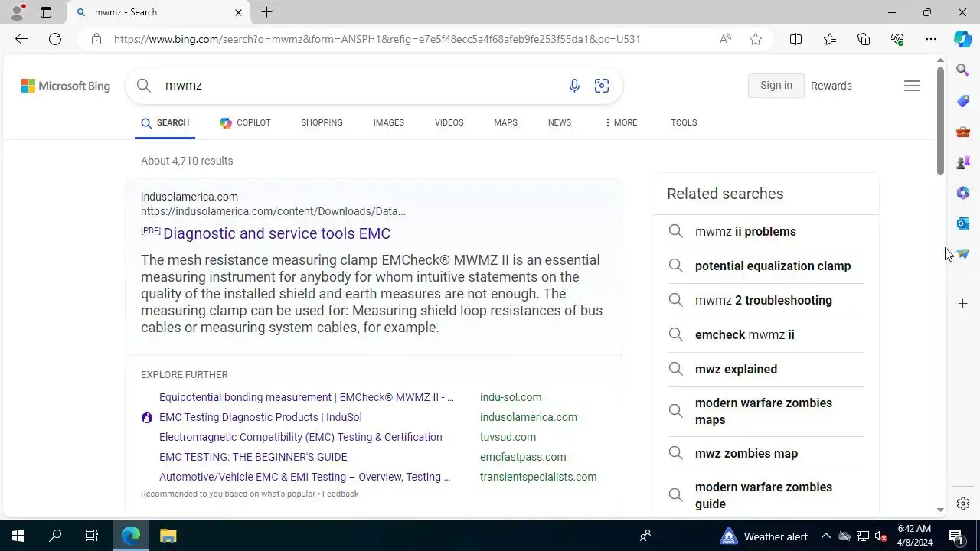Open Windows Start menu

[x=18, y=536]
